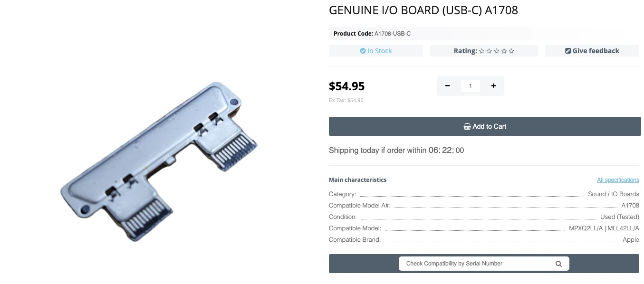Click the Check Compatibility serial number field
The width and height of the screenshot is (644, 284).
pos(475,263)
